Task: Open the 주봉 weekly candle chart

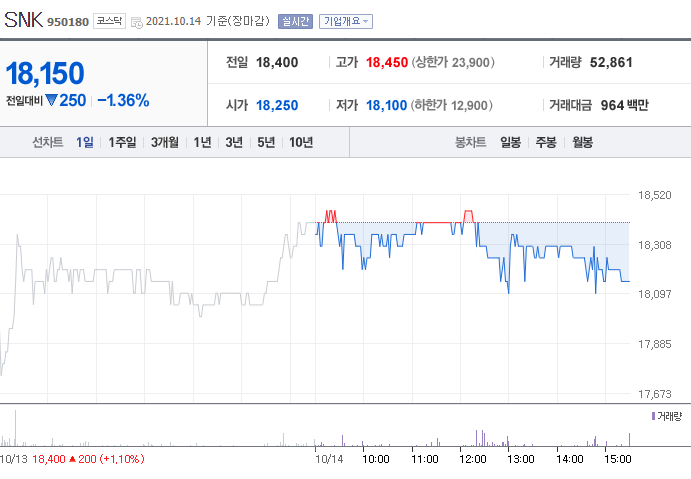Action: [546, 142]
